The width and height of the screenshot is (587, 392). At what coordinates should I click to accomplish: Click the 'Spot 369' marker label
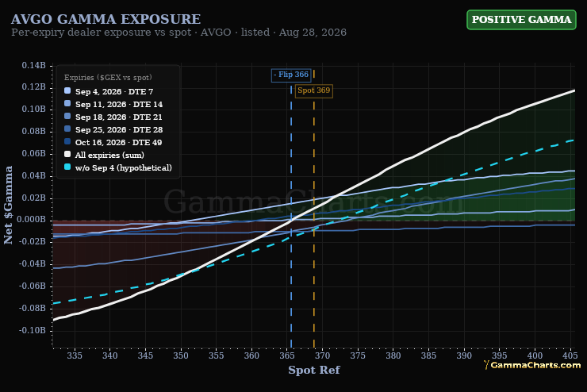coord(313,91)
